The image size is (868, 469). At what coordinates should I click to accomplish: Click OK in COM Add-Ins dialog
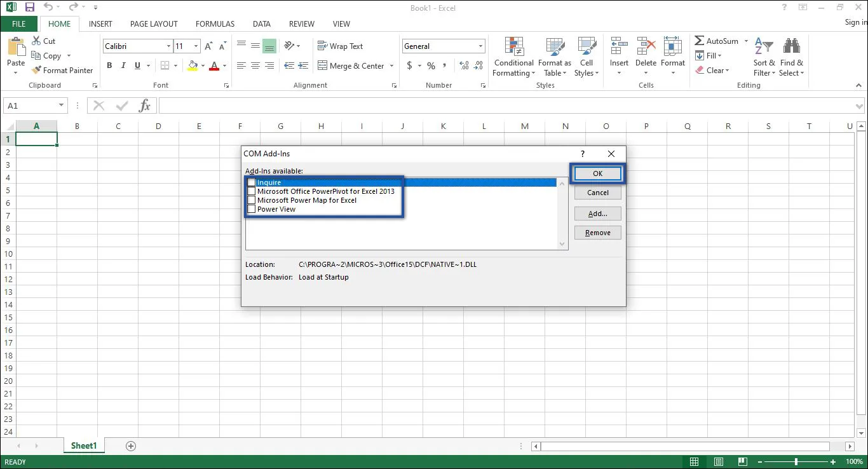(597, 173)
